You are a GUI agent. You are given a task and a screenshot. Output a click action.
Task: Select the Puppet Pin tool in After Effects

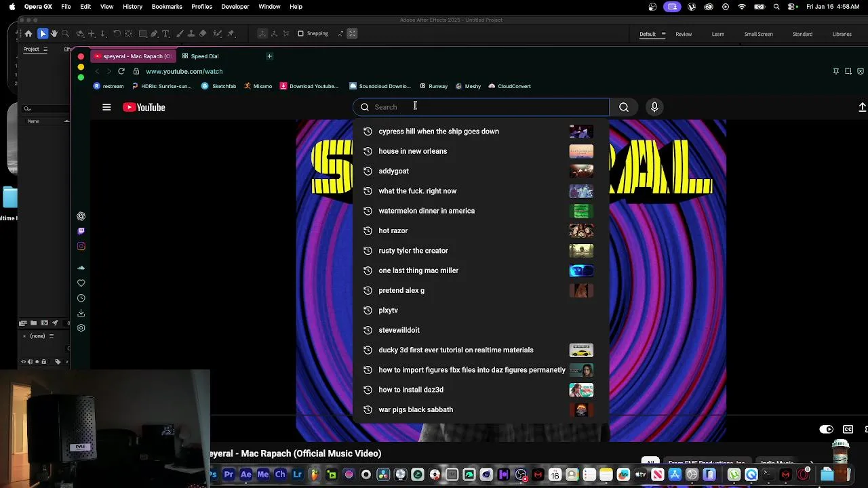231,33
